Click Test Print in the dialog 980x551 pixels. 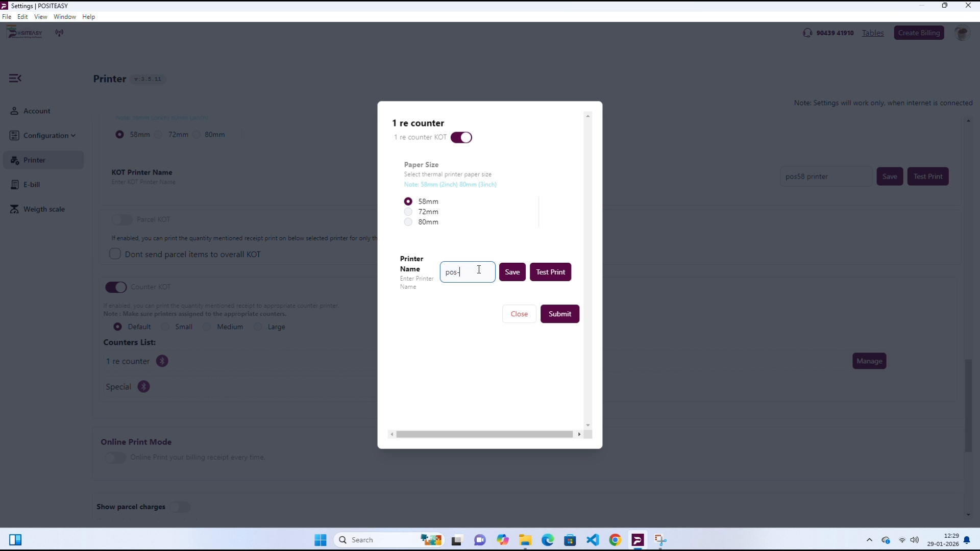[x=550, y=272]
